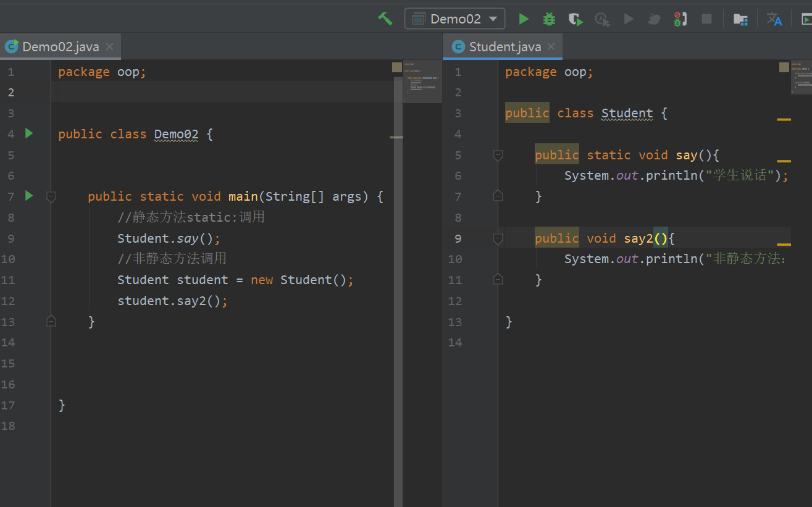Click 'say2()' method name in Student.java
Image resolution: width=812 pixels, height=507 pixels.
click(x=646, y=238)
